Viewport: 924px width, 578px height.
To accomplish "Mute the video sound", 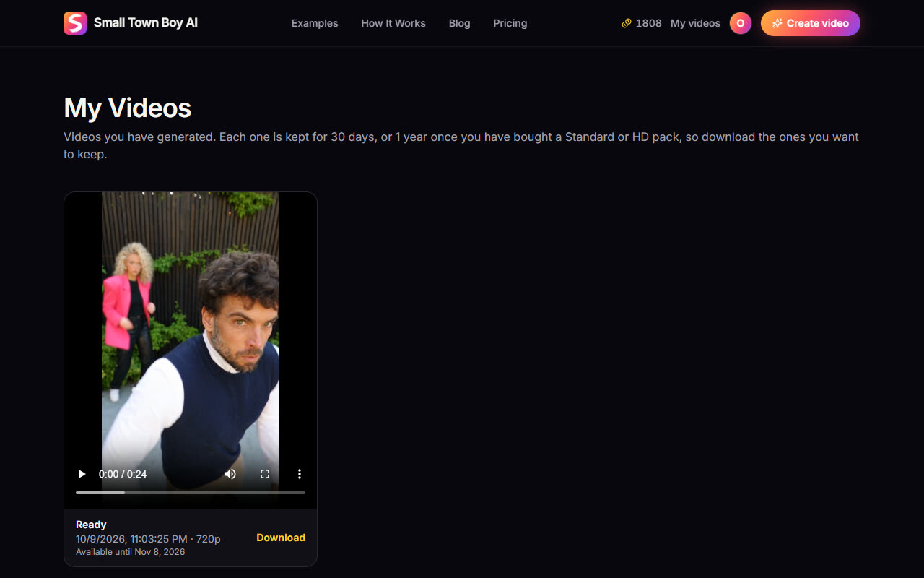I will click(x=230, y=474).
